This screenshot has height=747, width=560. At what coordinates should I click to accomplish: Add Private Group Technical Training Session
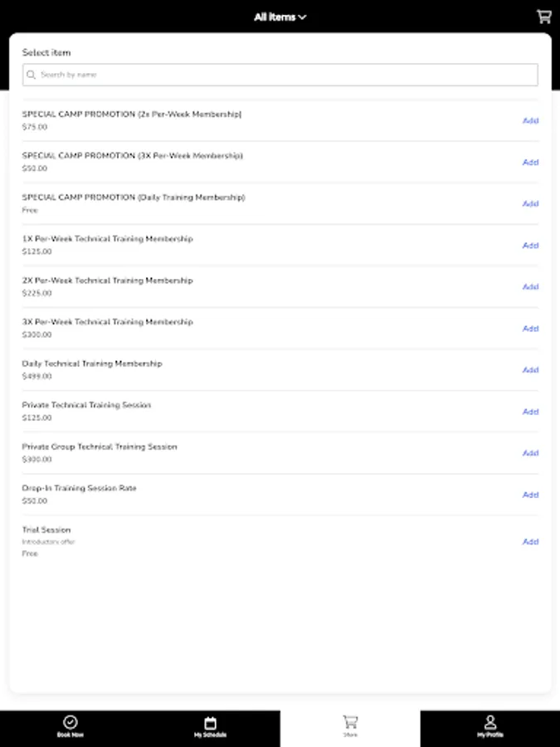point(530,453)
